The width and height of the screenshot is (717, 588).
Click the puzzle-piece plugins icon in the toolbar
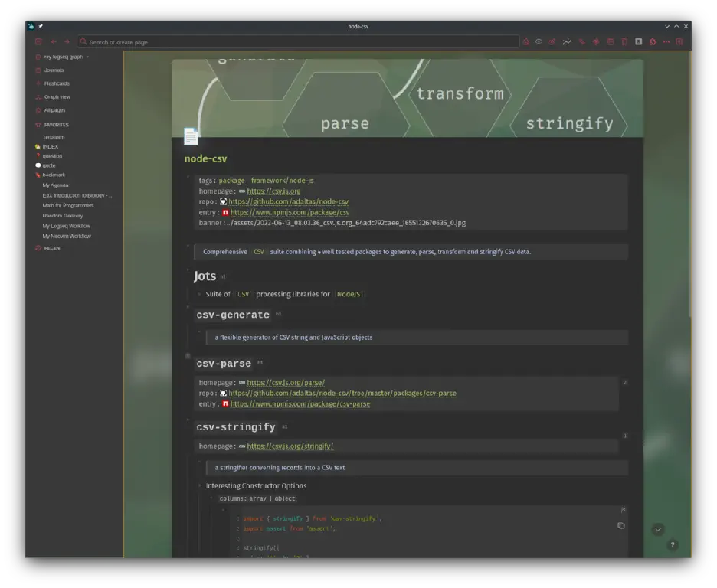[x=653, y=41]
